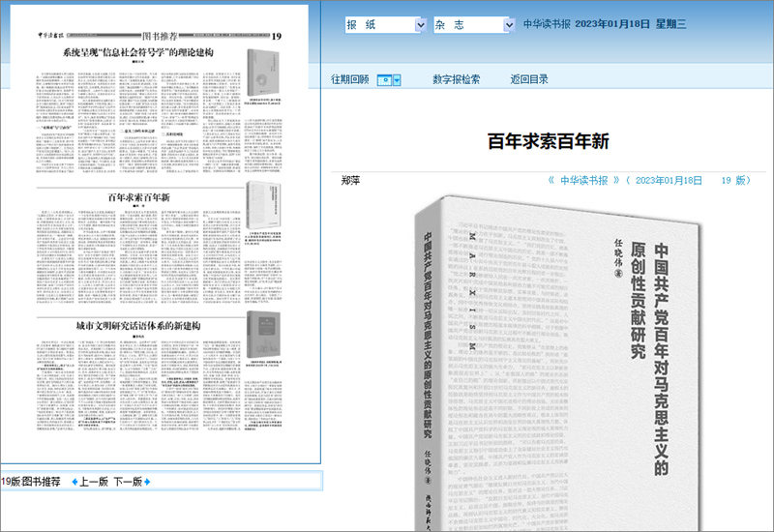774x532 pixels.
Task: Click 19版 图书推荐 page label
Action: tap(31, 482)
